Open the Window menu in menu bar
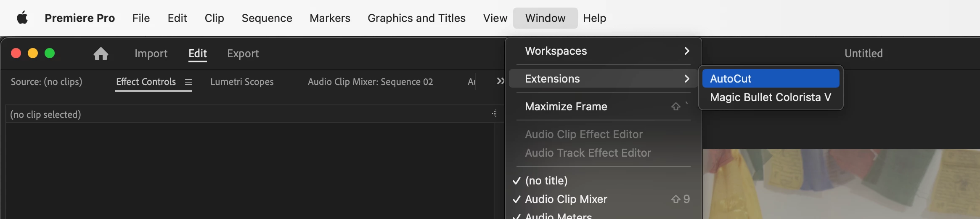Screen dimensions: 980x219 tap(545, 18)
